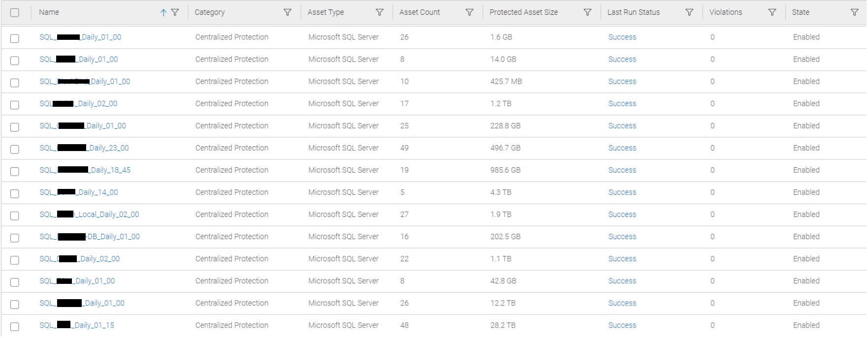
Task: Select checkbox for the Daily_01_15 policy
Action: point(15,326)
